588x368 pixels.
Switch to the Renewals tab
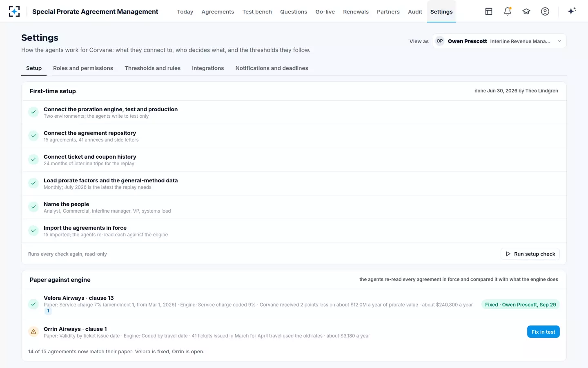tap(356, 11)
